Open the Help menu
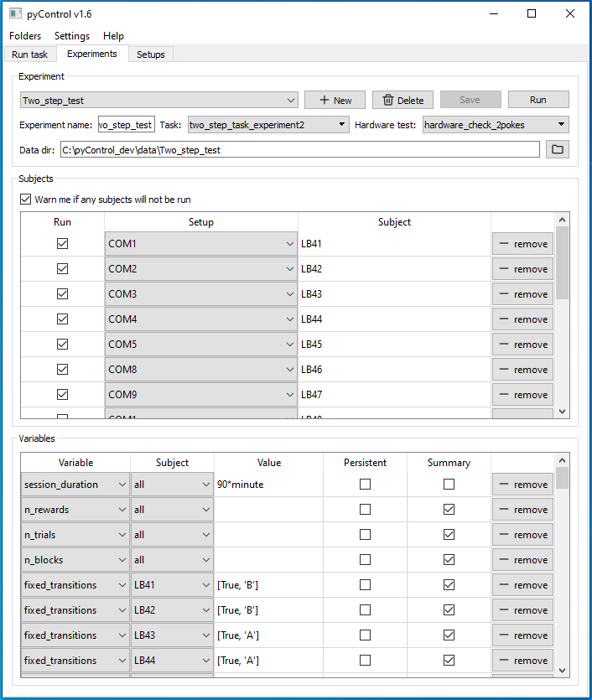 pos(113,36)
